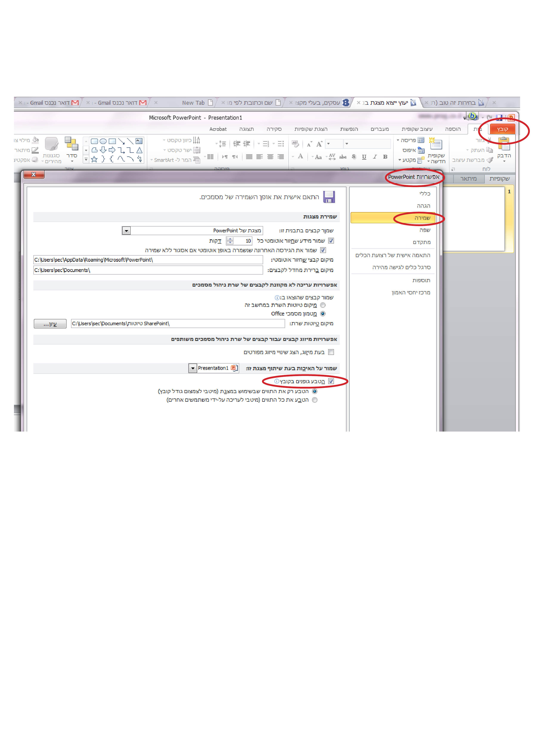Toggle Underline formatting in the ribbon
534x756 pixels.
(x=364, y=157)
